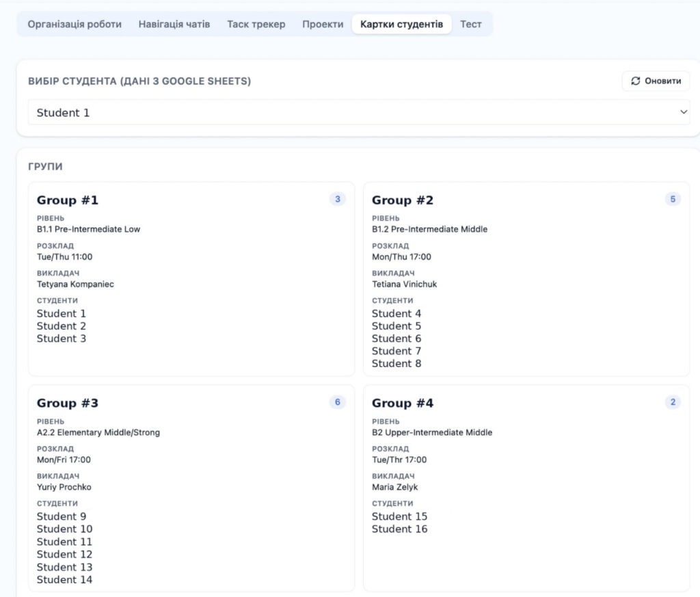Click the Group #1 heading
The image size is (700, 597).
pos(68,200)
